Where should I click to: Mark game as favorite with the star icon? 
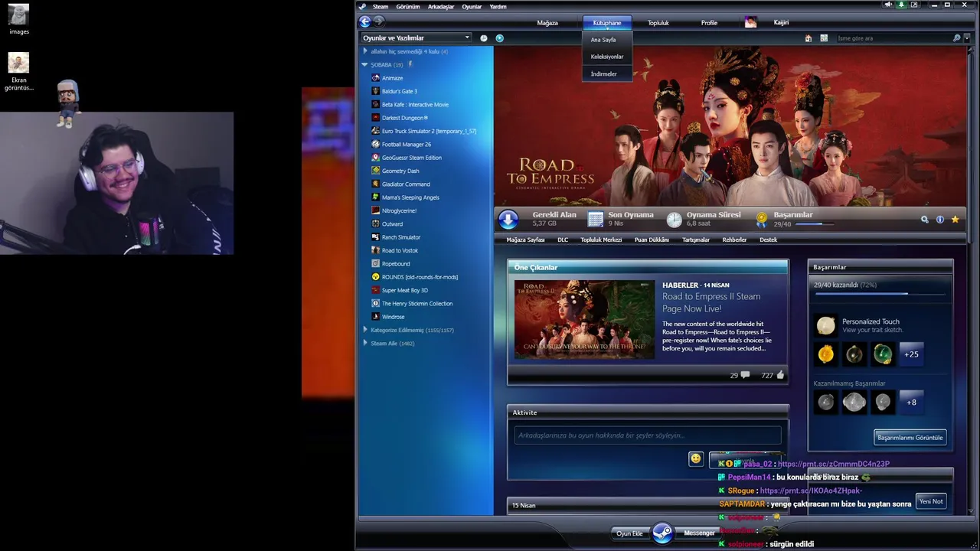click(x=955, y=220)
